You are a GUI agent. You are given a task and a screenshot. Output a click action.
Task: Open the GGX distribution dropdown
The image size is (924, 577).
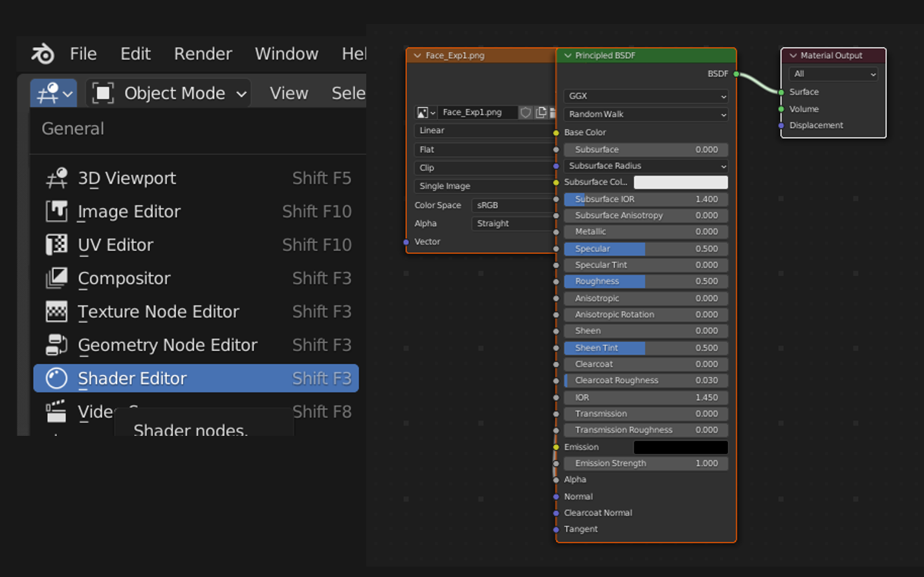[x=646, y=96]
